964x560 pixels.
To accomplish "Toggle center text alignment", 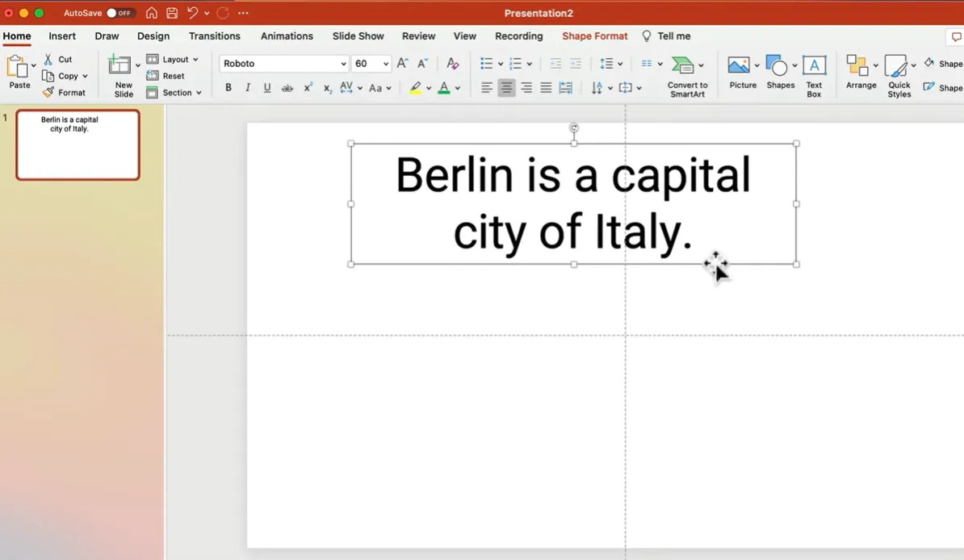I will [506, 88].
